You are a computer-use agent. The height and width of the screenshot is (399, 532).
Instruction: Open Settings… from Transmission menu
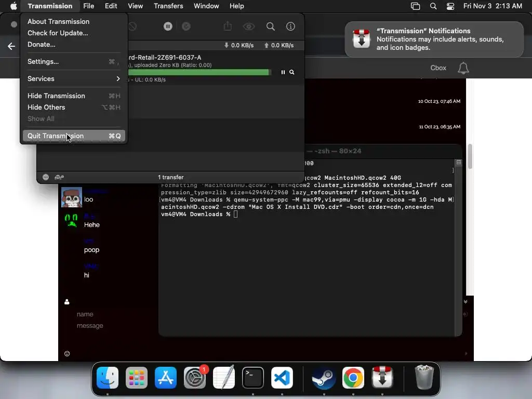click(74, 61)
